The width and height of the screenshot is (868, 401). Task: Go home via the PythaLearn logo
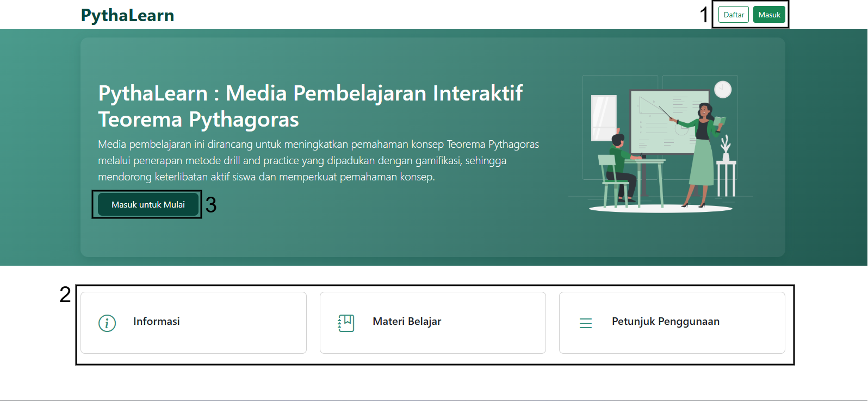pyautogui.click(x=127, y=15)
